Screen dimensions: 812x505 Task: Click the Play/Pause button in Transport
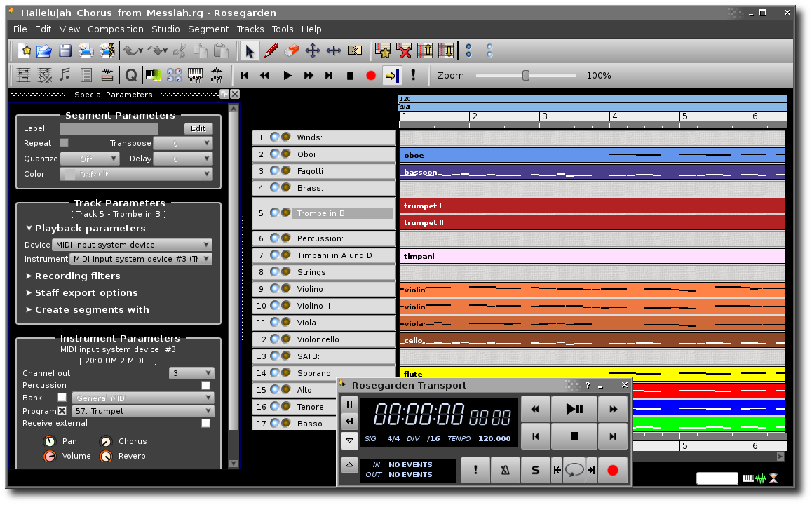click(x=574, y=408)
